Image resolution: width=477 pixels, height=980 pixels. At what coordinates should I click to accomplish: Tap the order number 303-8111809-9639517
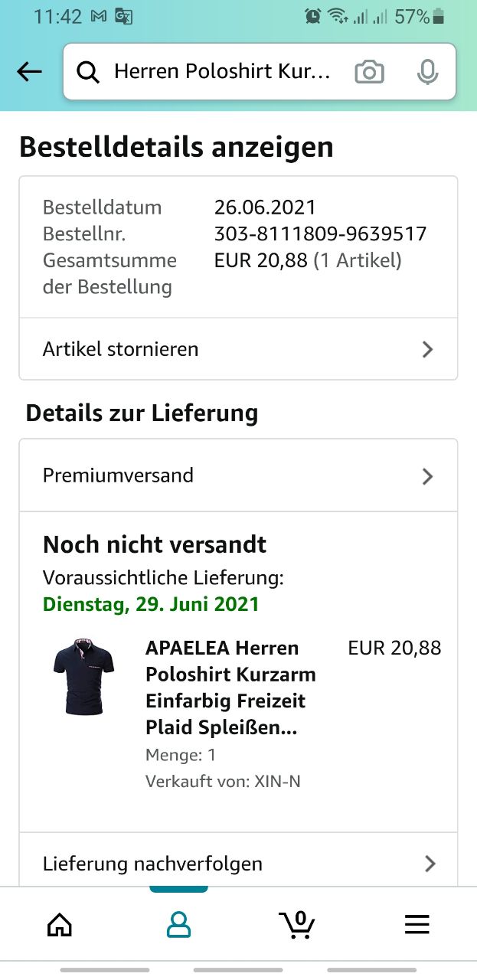point(320,234)
